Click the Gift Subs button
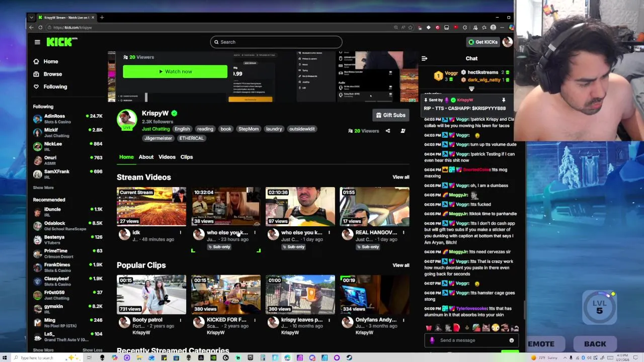 click(x=391, y=115)
